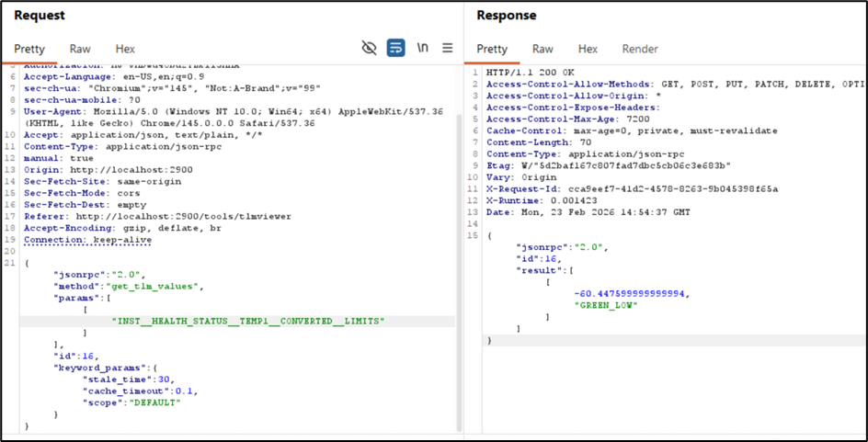This screenshot has width=868, height=442.
Task: Click the Access-Control-Allow-Methods response header
Action: pyautogui.click(x=675, y=85)
